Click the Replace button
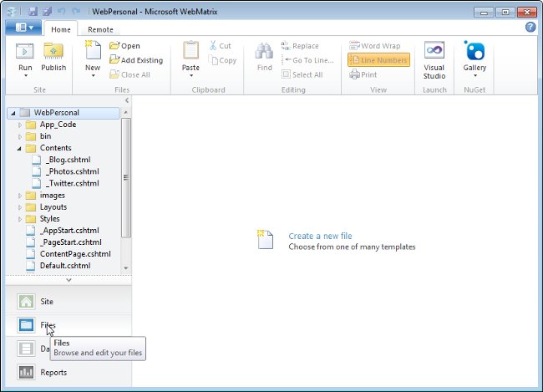The image size is (543, 392). pos(300,46)
